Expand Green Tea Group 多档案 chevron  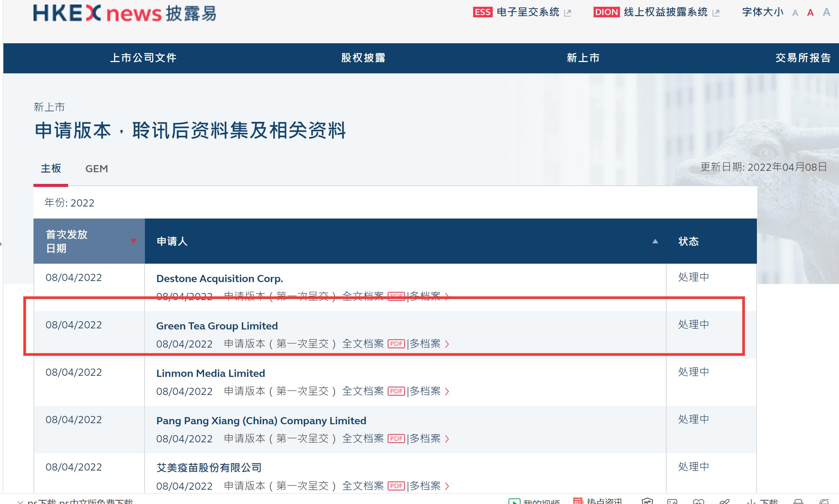click(x=447, y=344)
